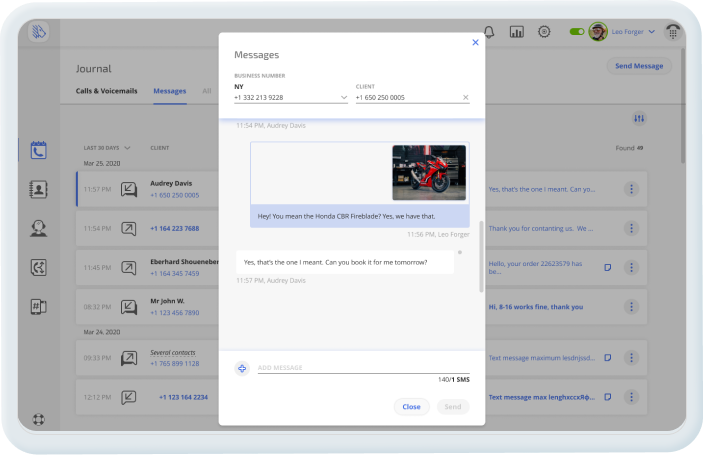Switch to the Calls & Voicemails tab

pos(108,91)
